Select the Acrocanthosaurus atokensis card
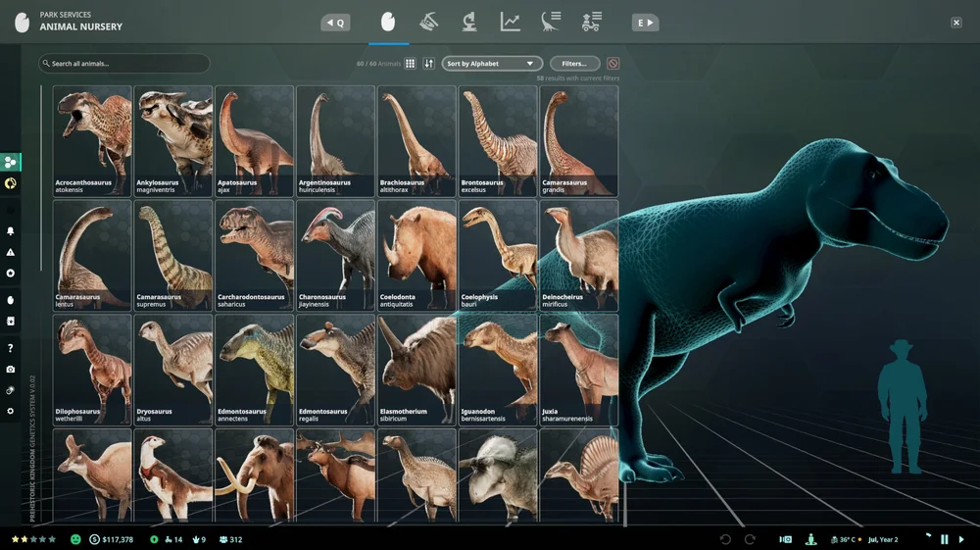 pos(92,141)
